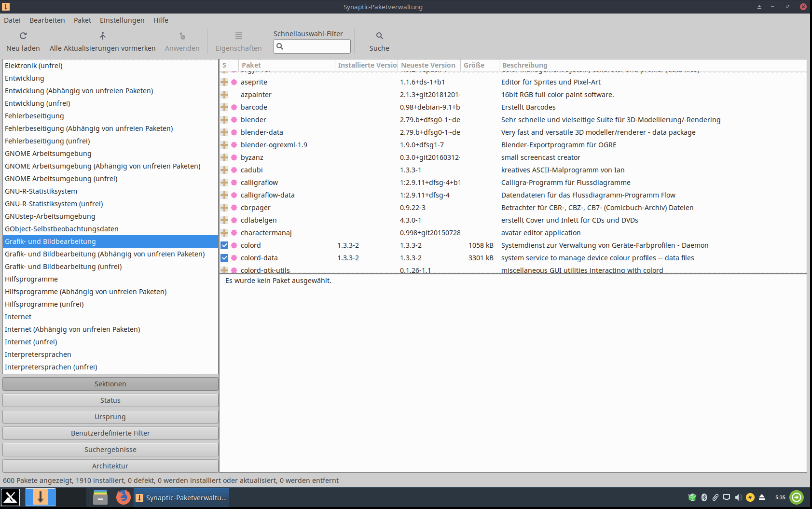Click the volume icon in system tray
Screen dimensions: 812x509
pyautogui.click(x=738, y=497)
